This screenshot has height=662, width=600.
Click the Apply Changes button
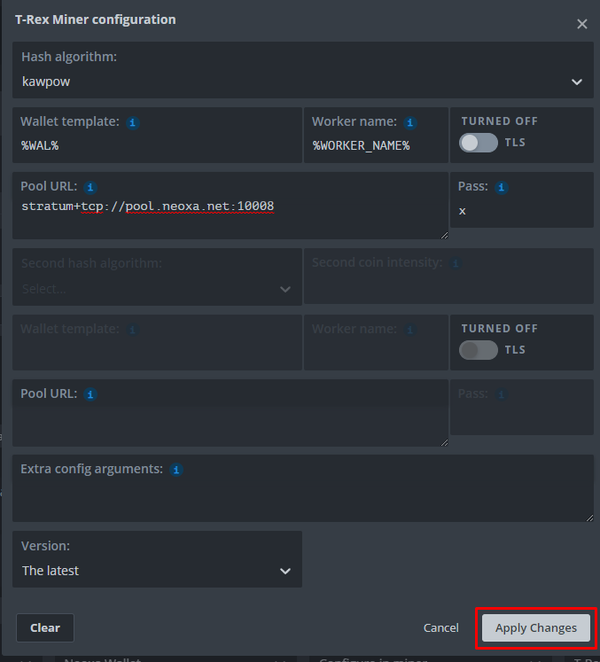click(536, 628)
